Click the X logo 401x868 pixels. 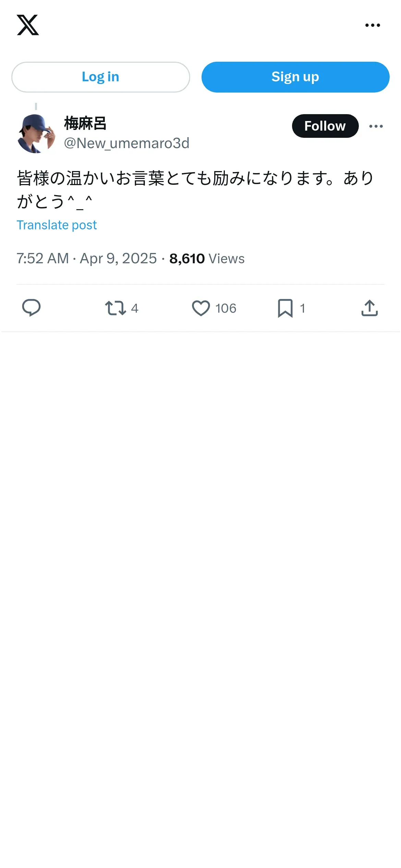pyautogui.click(x=28, y=25)
